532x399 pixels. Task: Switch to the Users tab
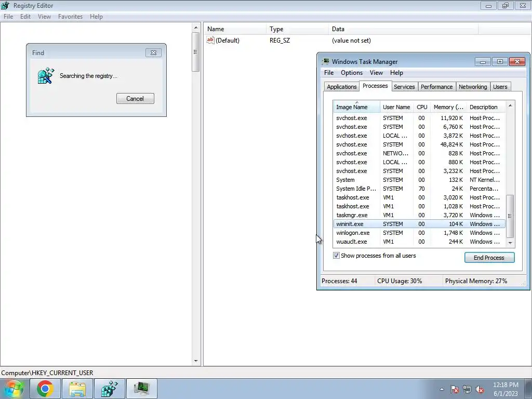click(x=500, y=87)
